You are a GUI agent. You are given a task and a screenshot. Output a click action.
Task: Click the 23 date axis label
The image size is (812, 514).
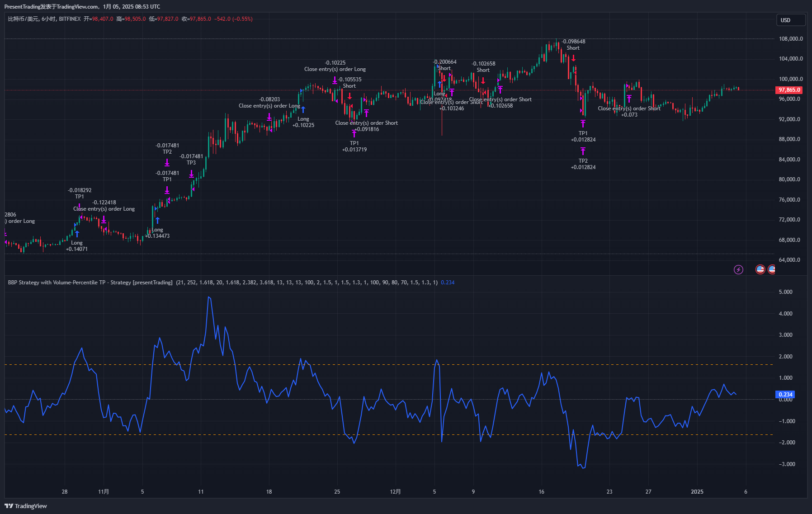click(x=609, y=492)
